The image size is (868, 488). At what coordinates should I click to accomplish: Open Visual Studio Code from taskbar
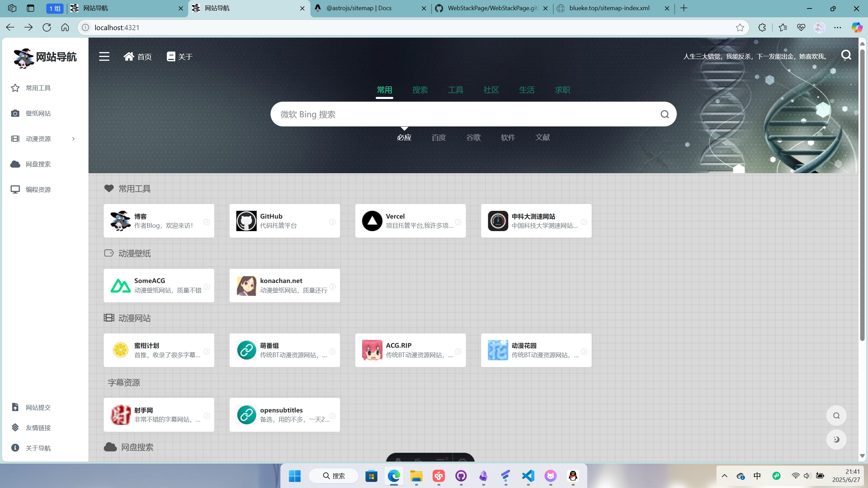point(528,476)
